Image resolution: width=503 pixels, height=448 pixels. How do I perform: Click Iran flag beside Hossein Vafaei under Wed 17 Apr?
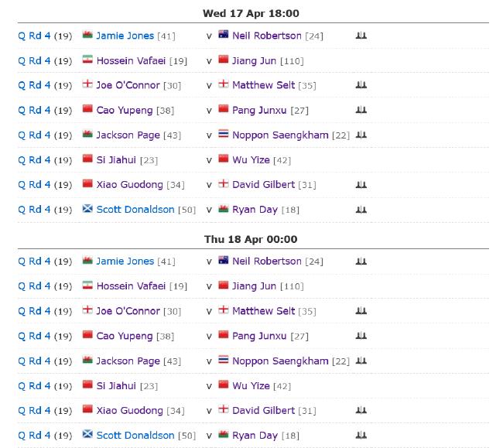coord(87,60)
